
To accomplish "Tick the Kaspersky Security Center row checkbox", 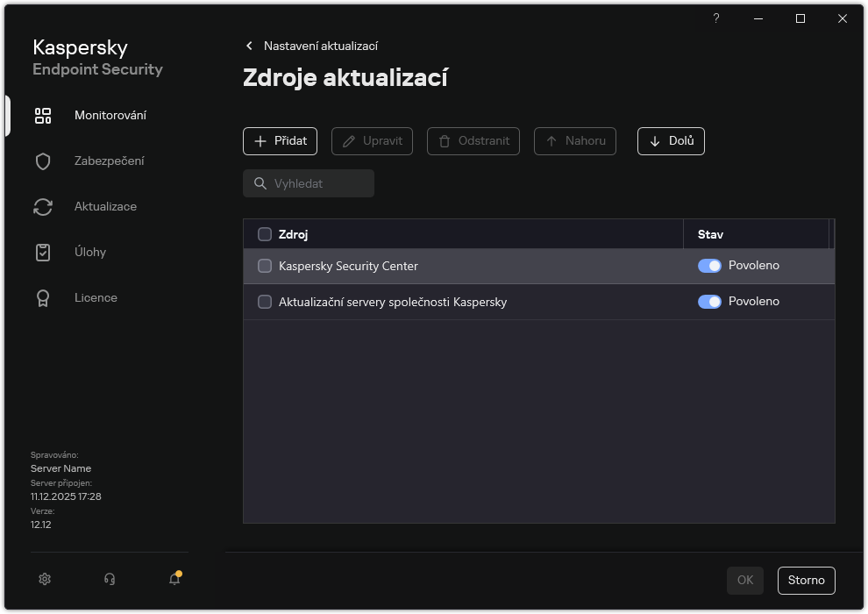I will (x=264, y=265).
